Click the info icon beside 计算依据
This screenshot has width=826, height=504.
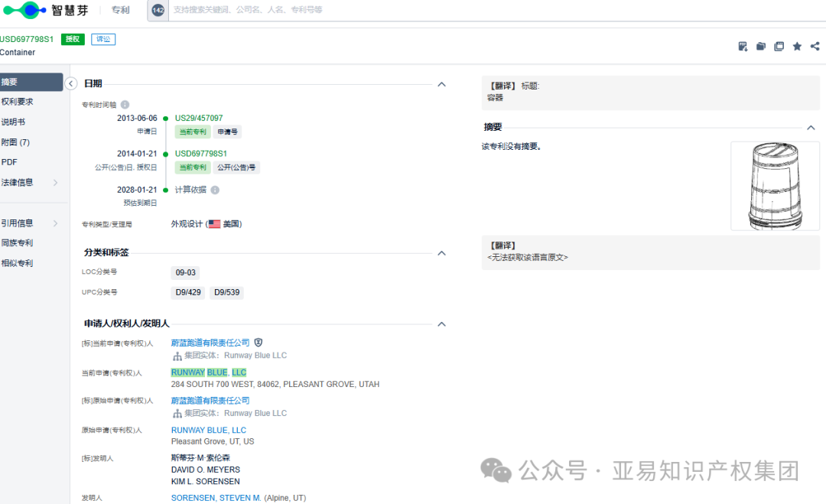(x=216, y=190)
